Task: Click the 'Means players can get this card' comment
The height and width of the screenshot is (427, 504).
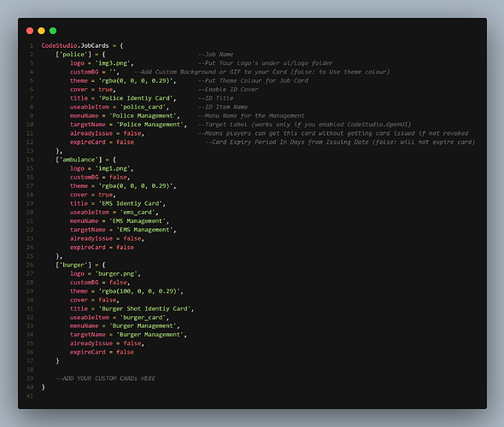Action: click(333, 133)
